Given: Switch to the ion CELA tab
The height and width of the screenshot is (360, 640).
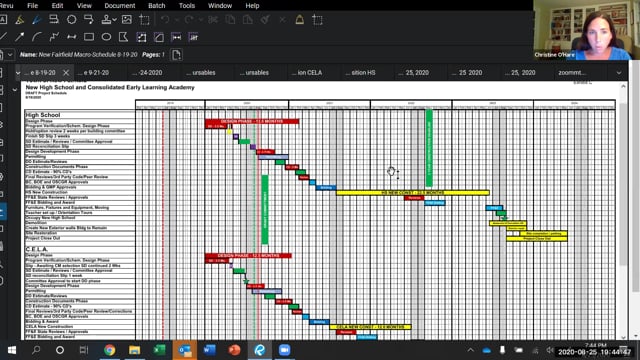Looking at the screenshot, I should click(307, 73).
